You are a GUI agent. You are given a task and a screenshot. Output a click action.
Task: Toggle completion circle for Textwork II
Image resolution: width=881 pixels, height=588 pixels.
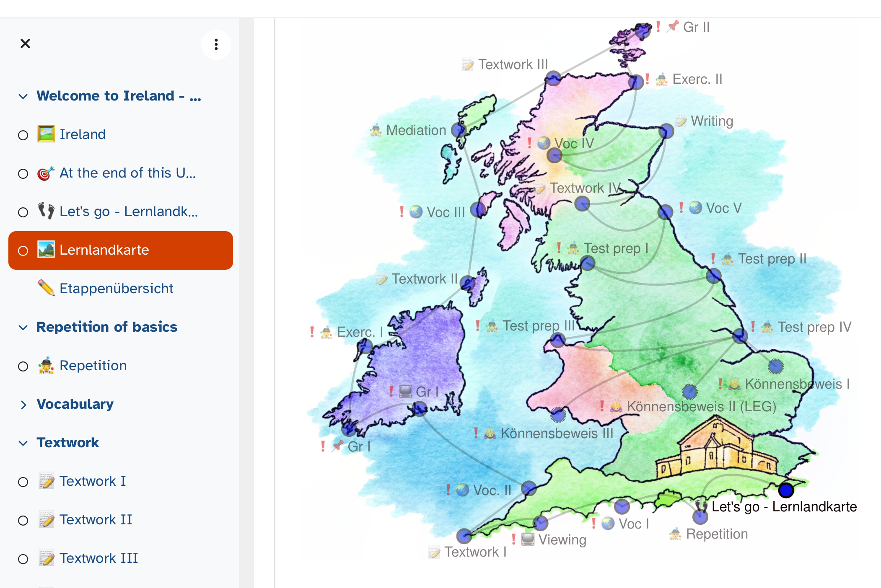[23, 521]
